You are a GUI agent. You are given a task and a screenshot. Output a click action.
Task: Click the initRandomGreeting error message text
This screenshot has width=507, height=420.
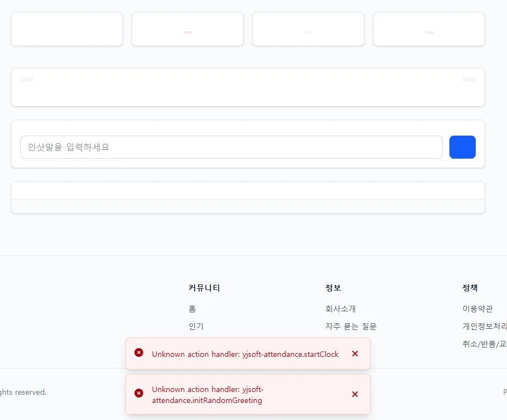207,395
